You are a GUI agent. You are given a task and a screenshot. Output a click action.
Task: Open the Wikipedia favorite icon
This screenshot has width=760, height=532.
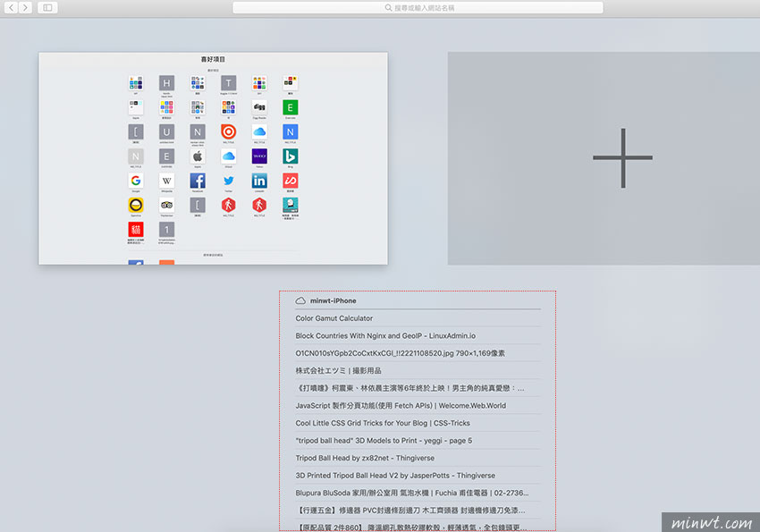(166, 181)
